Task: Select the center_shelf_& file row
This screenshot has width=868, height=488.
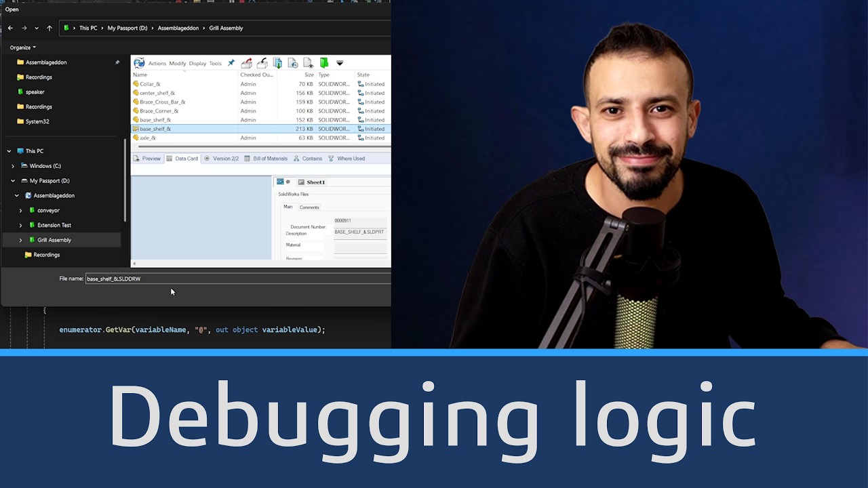Action: (261, 93)
